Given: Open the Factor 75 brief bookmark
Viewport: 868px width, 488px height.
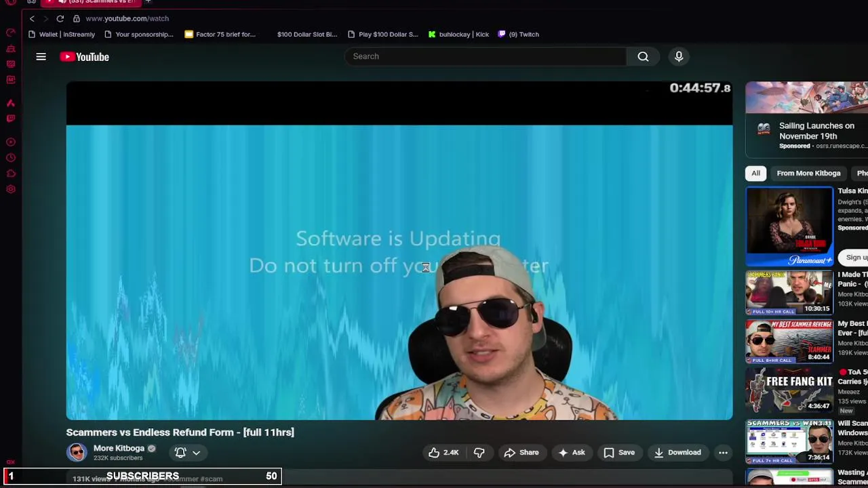Looking at the screenshot, I should [x=220, y=35].
